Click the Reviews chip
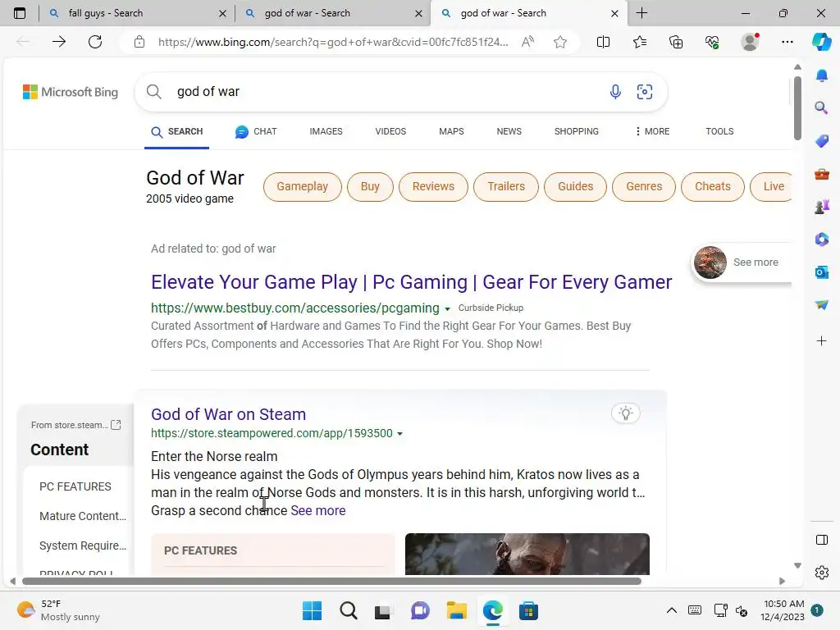This screenshot has height=630, width=840. 433,186
